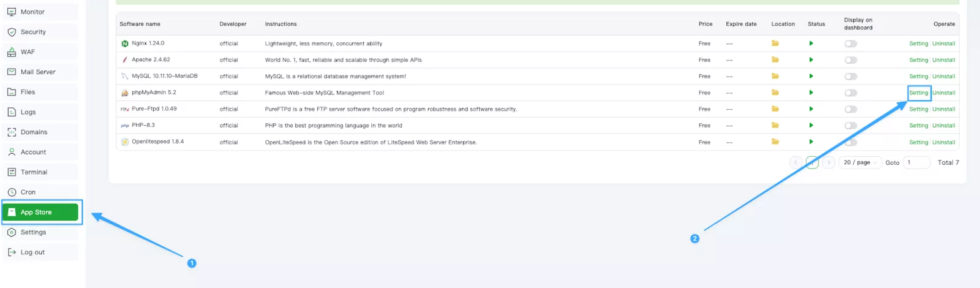The height and width of the screenshot is (288, 980).
Task: Open Mail Server section
Action: (x=40, y=72)
